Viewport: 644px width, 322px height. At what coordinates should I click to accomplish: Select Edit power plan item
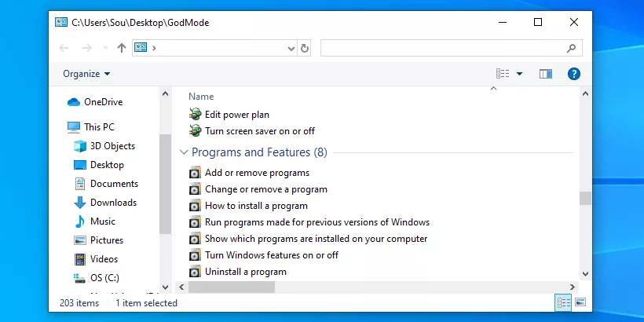pos(237,115)
